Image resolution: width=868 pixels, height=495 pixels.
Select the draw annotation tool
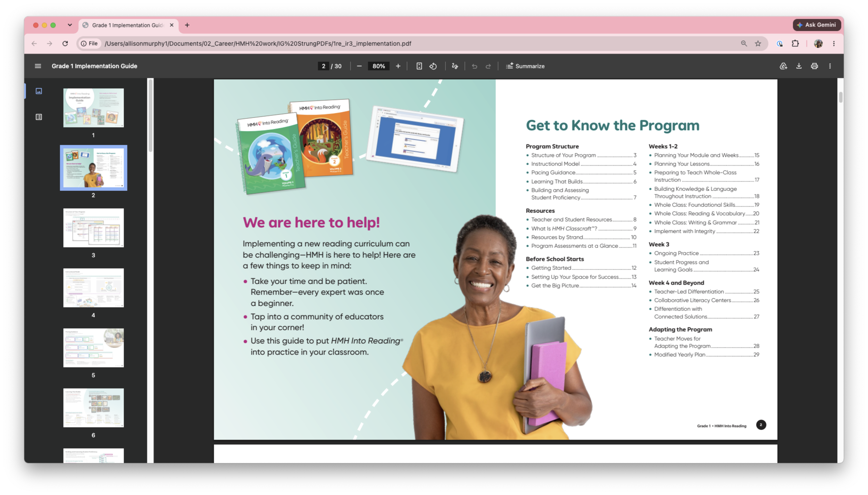pyautogui.click(x=455, y=66)
